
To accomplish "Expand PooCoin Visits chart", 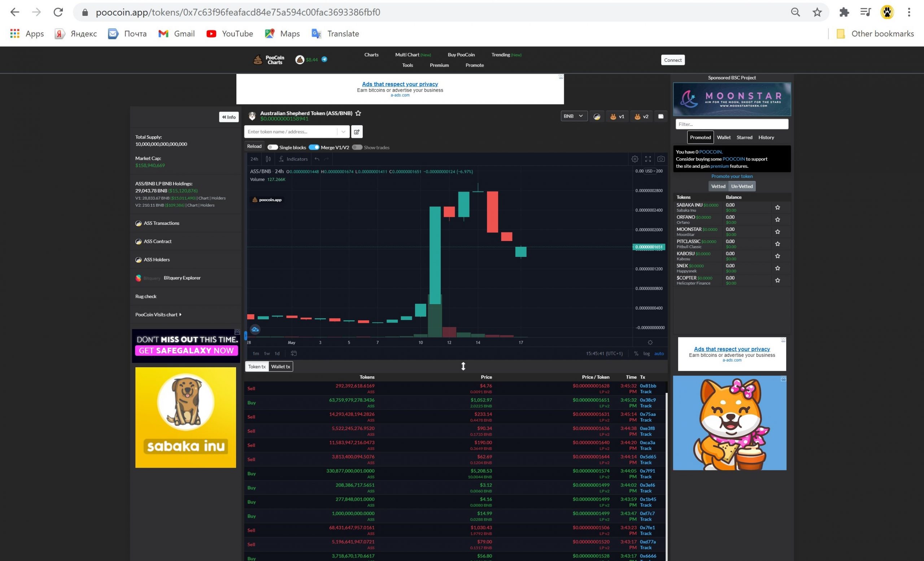I will [158, 315].
